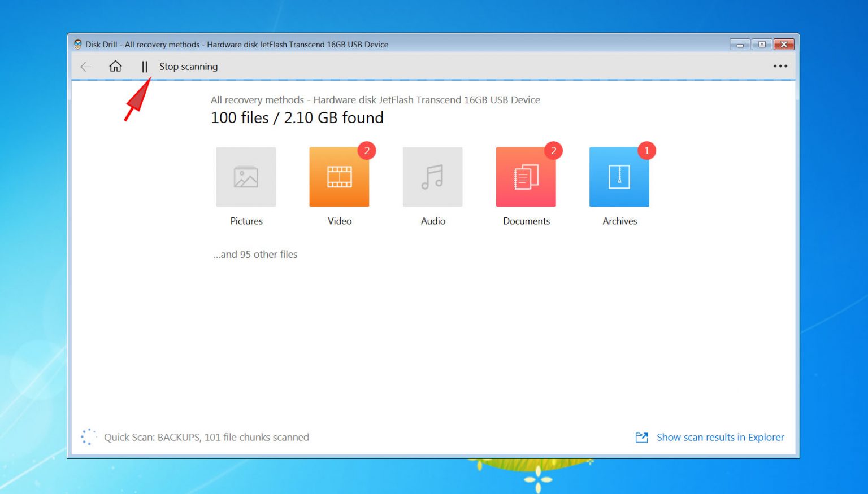Pause scanning with the pause icon
The height and width of the screenshot is (494, 868).
(145, 67)
